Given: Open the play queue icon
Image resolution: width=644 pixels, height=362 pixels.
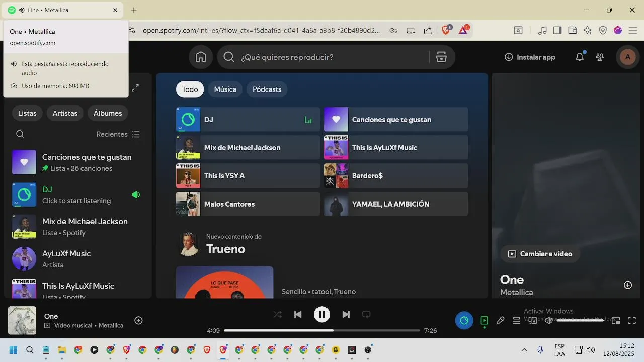Looking at the screenshot, I should 516,320.
